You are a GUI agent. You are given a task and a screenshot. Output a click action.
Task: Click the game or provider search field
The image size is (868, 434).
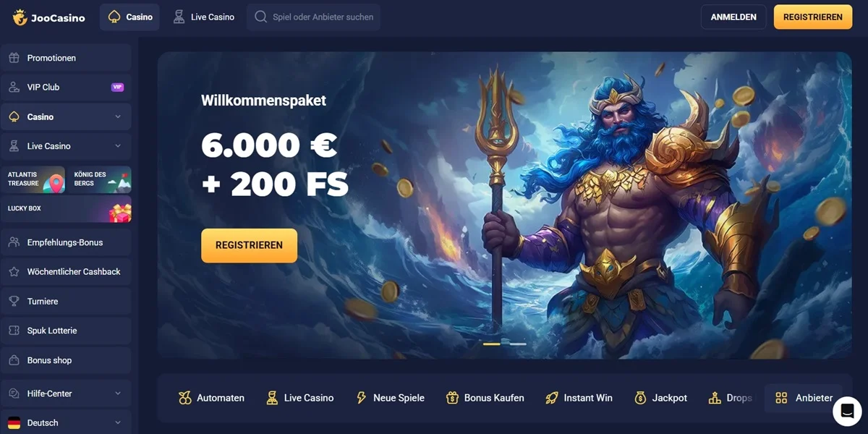coord(313,17)
